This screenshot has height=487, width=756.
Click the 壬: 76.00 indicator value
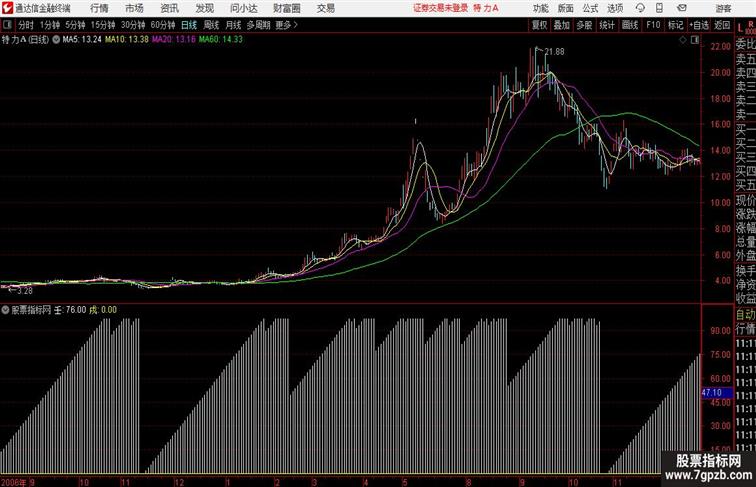69,310
